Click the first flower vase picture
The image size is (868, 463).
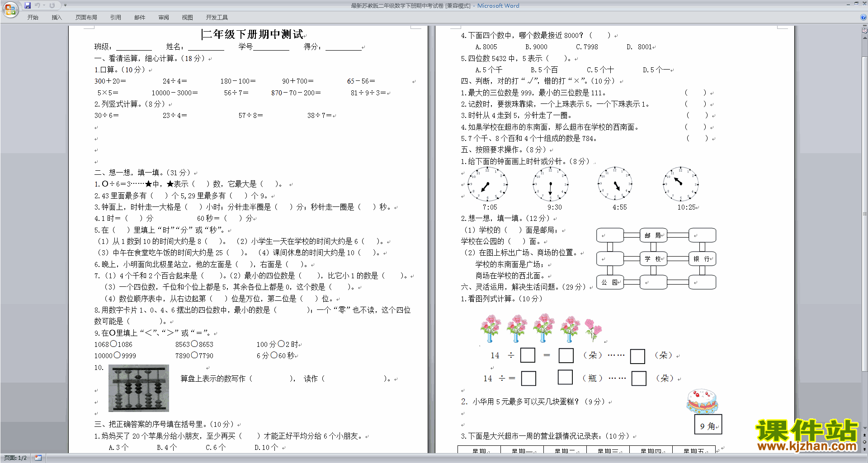point(491,328)
